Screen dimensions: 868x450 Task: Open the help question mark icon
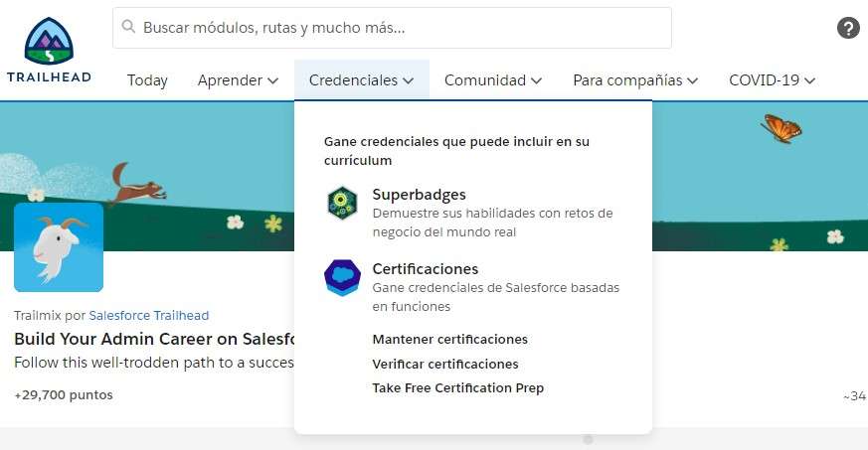click(848, 28)
